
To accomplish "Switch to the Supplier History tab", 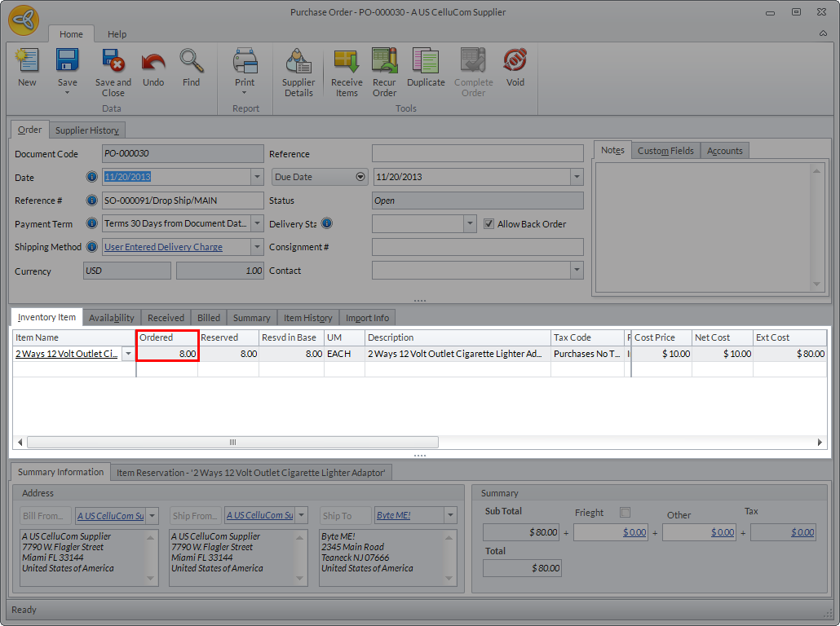I will 87,130.
